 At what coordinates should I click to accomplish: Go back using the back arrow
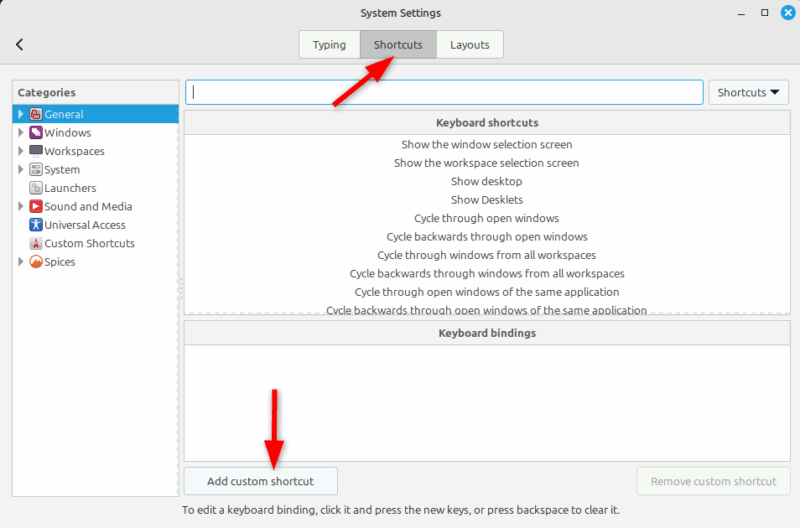19,44
